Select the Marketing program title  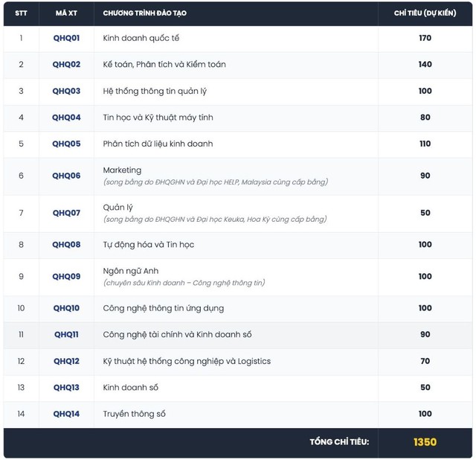[x=122, y=170]
